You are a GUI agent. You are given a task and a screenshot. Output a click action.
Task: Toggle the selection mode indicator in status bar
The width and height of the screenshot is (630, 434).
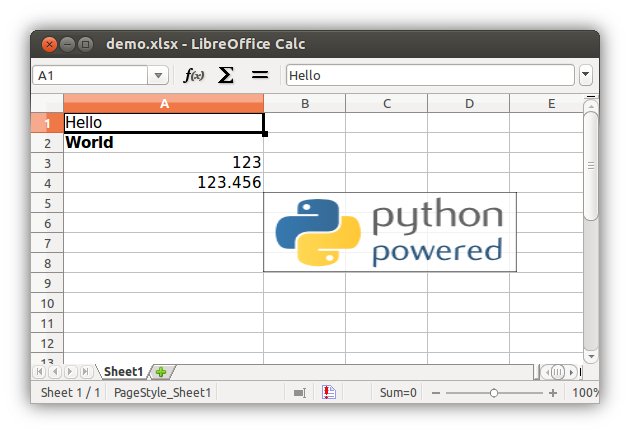299,393
